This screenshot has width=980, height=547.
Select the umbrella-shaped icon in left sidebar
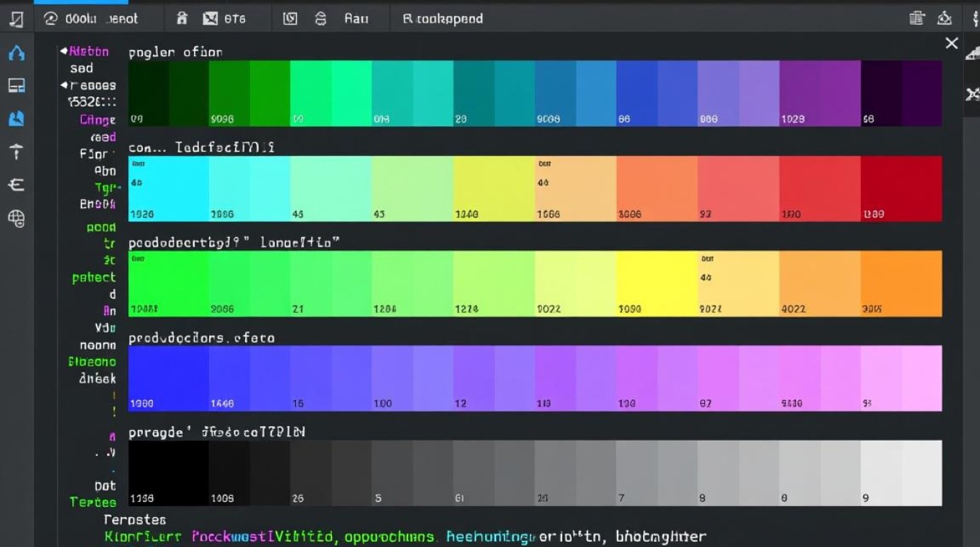coord(16,152)
